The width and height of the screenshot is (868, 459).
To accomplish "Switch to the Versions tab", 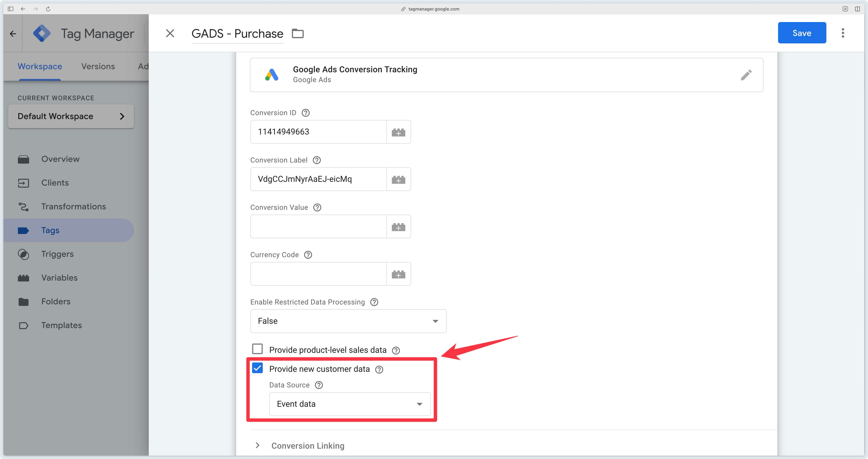I will point(98,66).
